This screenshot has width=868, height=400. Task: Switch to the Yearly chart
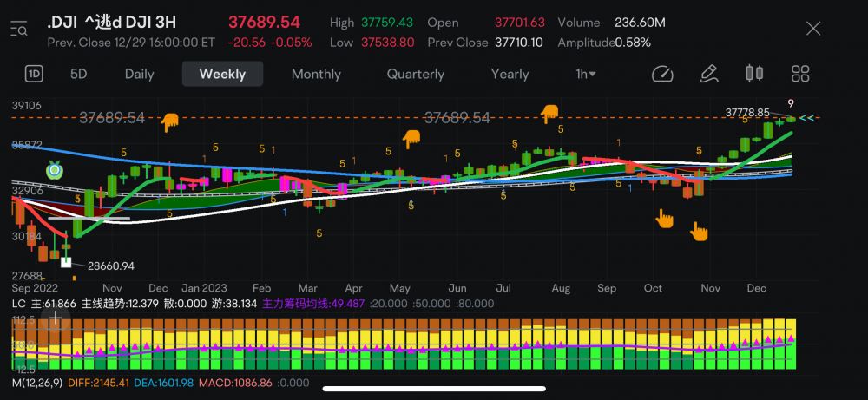point(510,74)
